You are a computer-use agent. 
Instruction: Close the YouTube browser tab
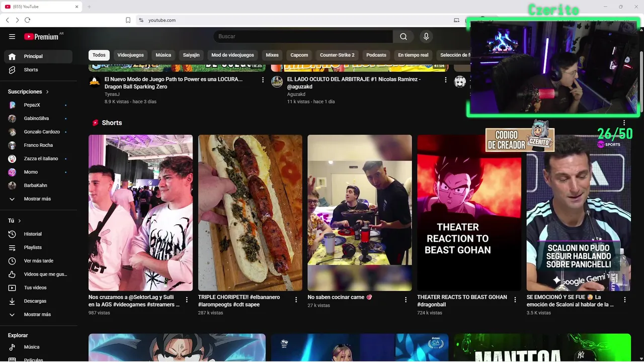pos(77,7)
